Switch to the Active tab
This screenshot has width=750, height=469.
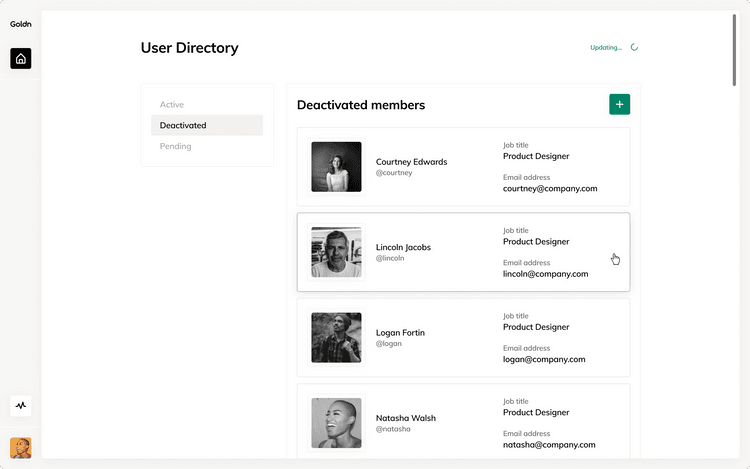(172, 104)
